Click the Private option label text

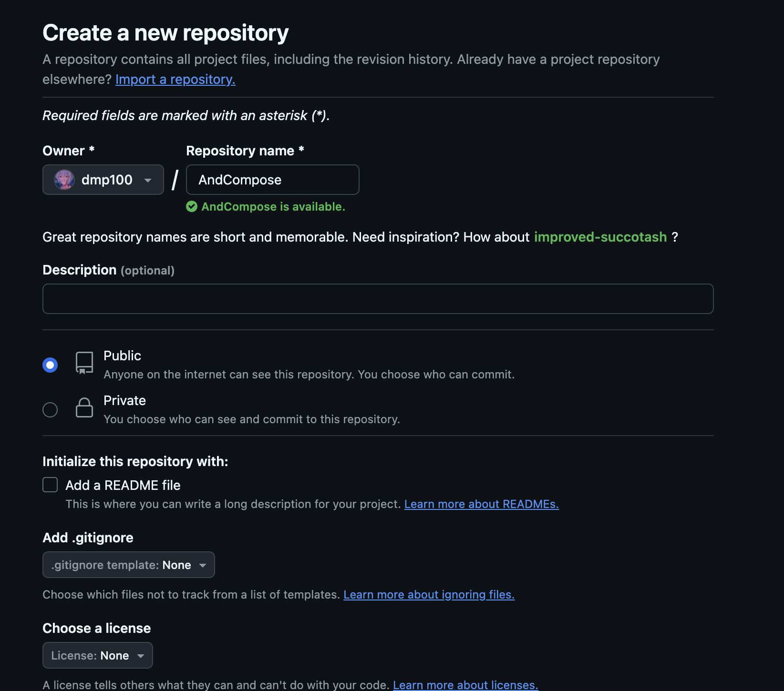click(x=124, y=400)
